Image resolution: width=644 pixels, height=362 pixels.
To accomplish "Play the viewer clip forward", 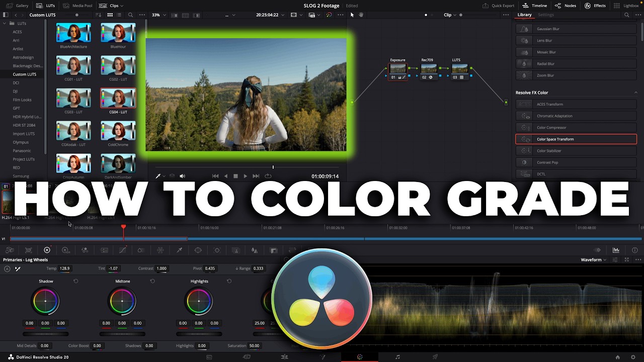I will (x=245, y=176).
